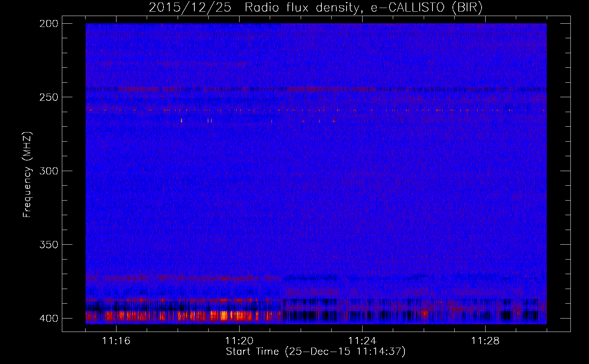Select the 300 frequency tick label
589x364 pixels.
coord(49,171)
